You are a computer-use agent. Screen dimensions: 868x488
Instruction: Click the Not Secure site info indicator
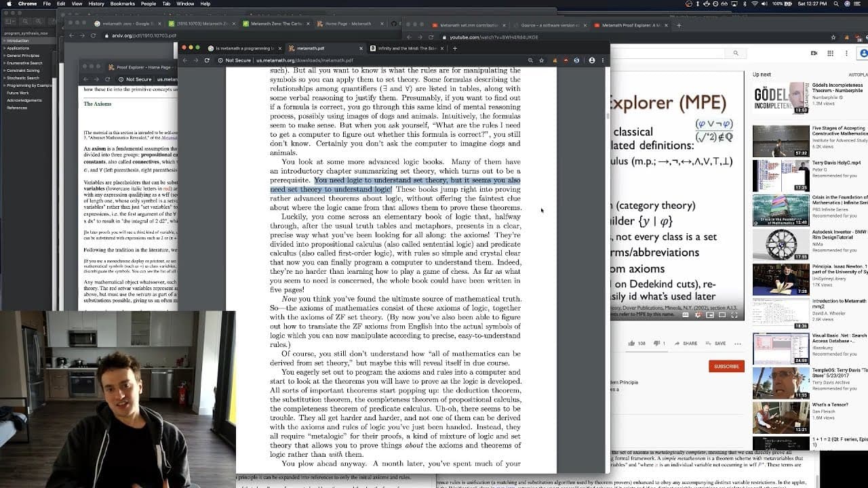(x=235, y=60)
